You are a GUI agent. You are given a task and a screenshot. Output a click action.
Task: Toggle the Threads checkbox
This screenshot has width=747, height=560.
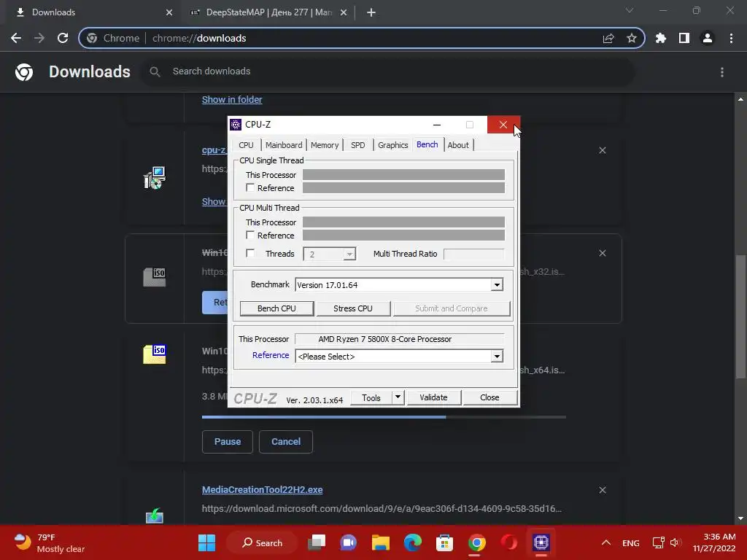(250, 253)
